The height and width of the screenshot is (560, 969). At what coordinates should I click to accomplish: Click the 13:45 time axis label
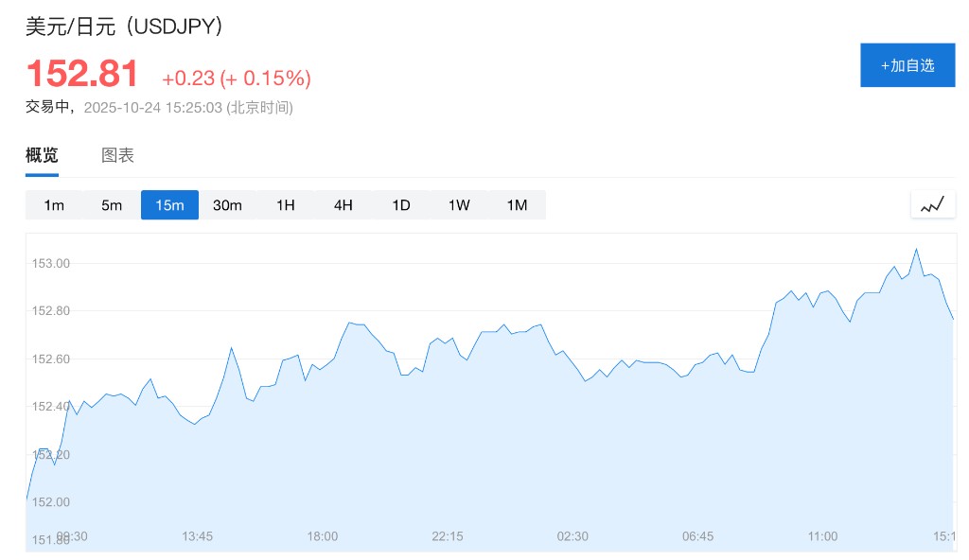point(197,536)
